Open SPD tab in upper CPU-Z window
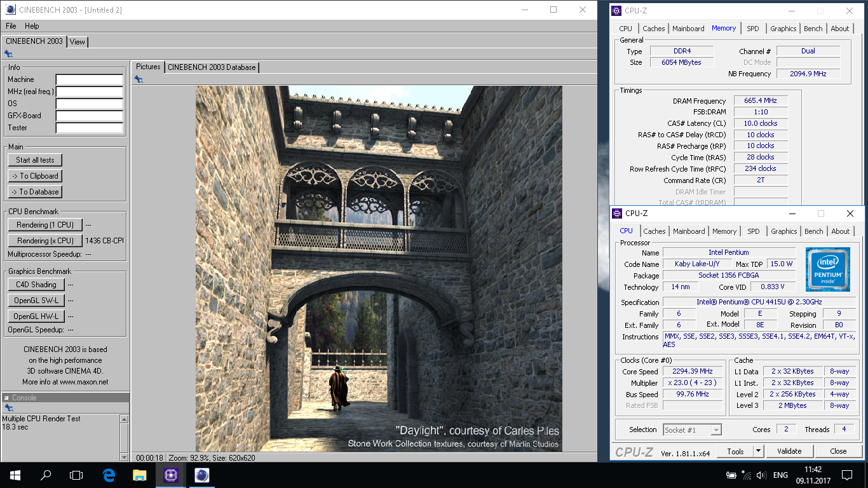This screenshot has height=488, width=868. tap(753, 29)
